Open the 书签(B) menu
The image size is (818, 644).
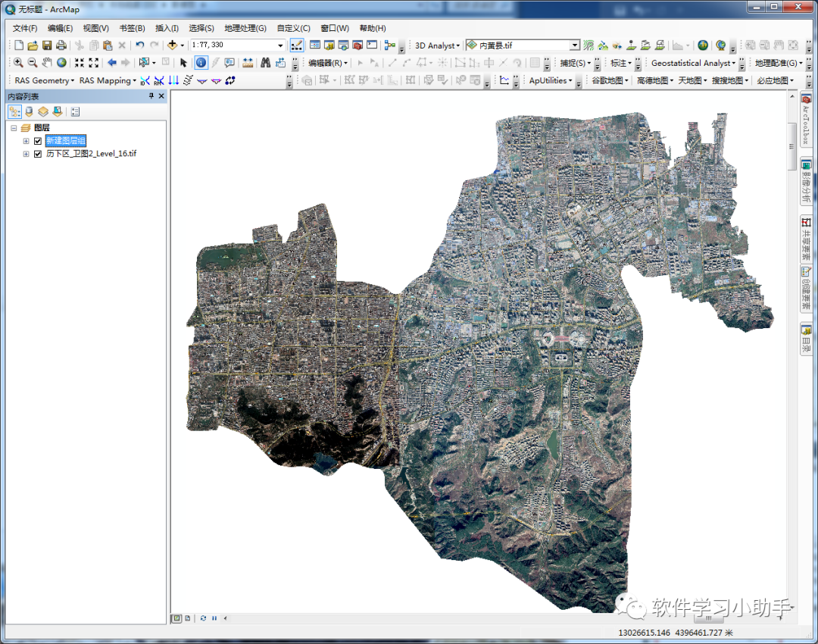point(132,28)
